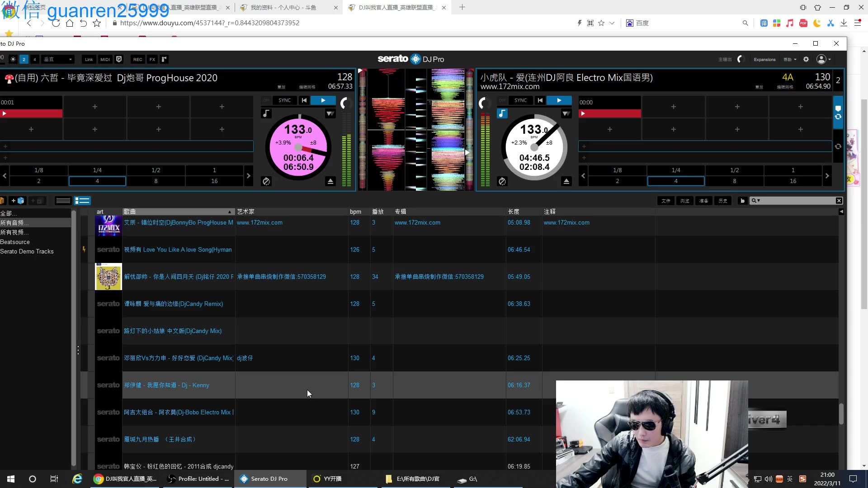Toggle keylock note icon on right deck
This screenshot has height=488, width=868.
502,113
